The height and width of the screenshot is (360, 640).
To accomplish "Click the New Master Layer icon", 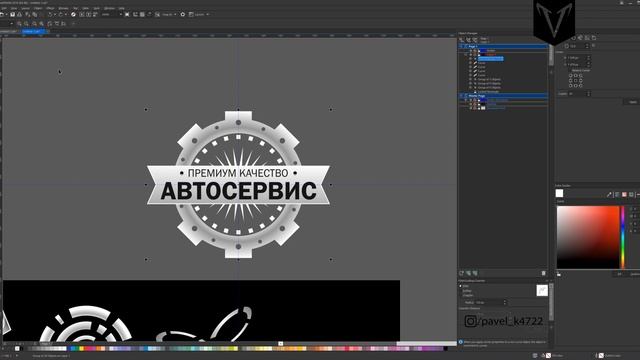I will 468,273.
